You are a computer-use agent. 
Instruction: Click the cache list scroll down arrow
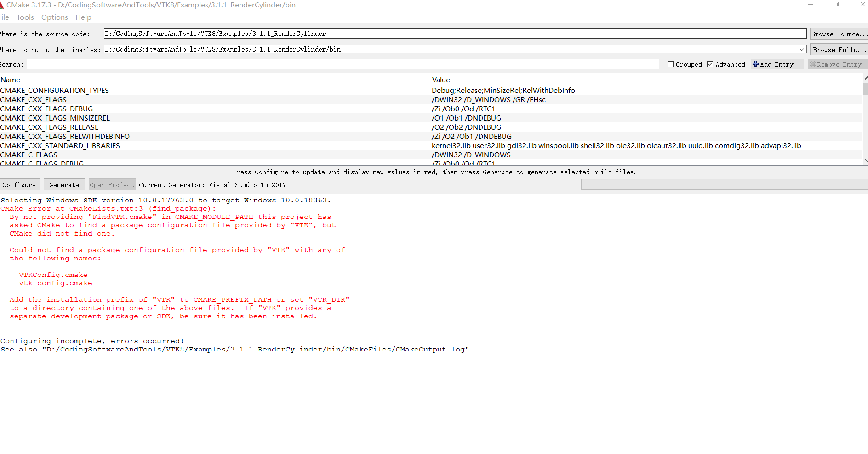866,161
